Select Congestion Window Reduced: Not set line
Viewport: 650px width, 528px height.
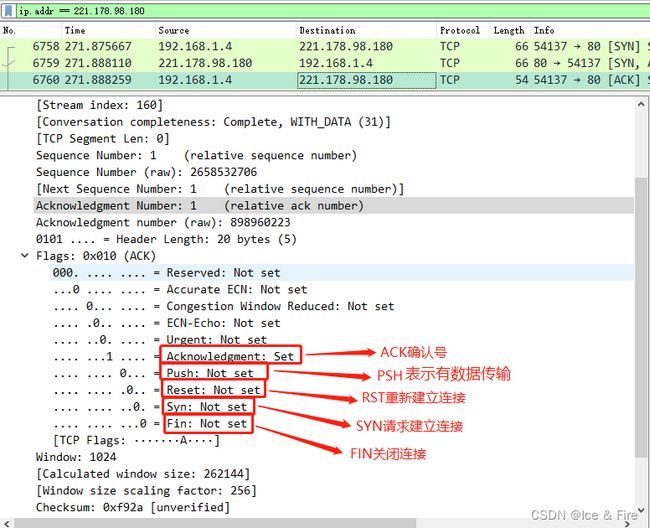click(223, 306)
